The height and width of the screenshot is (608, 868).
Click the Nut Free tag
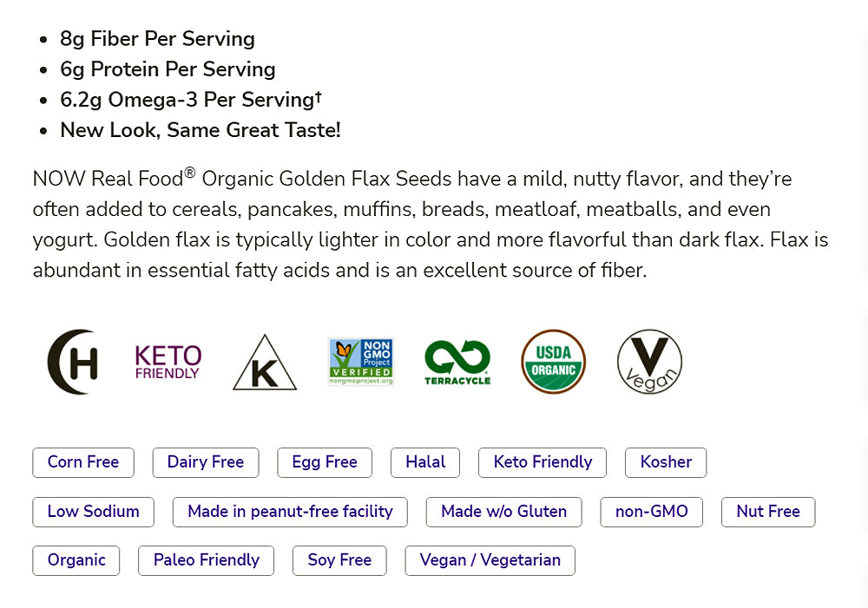pos(768,512)
